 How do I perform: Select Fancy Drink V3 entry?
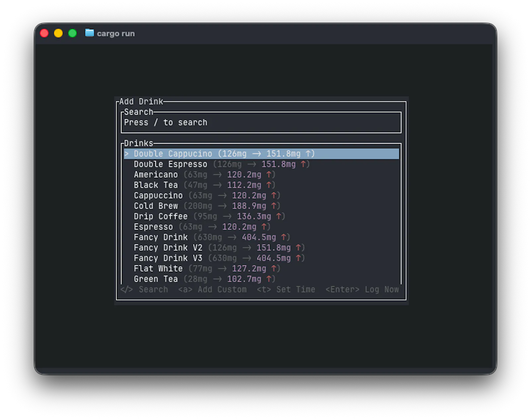coord(261,258)
